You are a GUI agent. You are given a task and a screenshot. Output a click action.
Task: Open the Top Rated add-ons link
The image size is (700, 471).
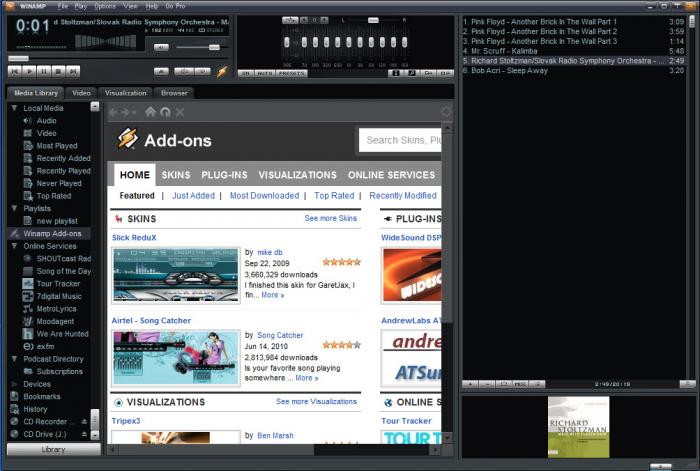click(x=334, y=196)
